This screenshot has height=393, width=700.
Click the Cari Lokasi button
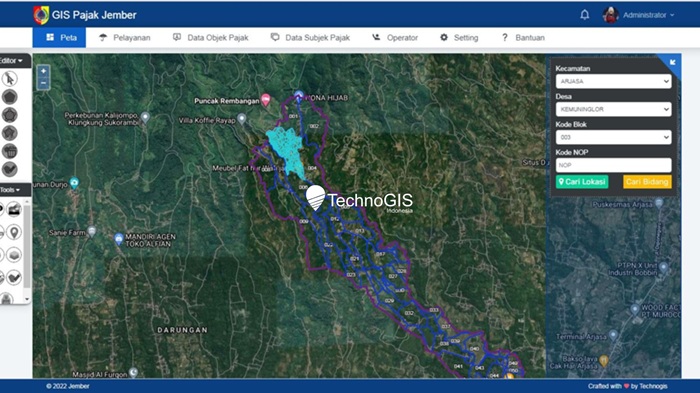tap(582, 182)
